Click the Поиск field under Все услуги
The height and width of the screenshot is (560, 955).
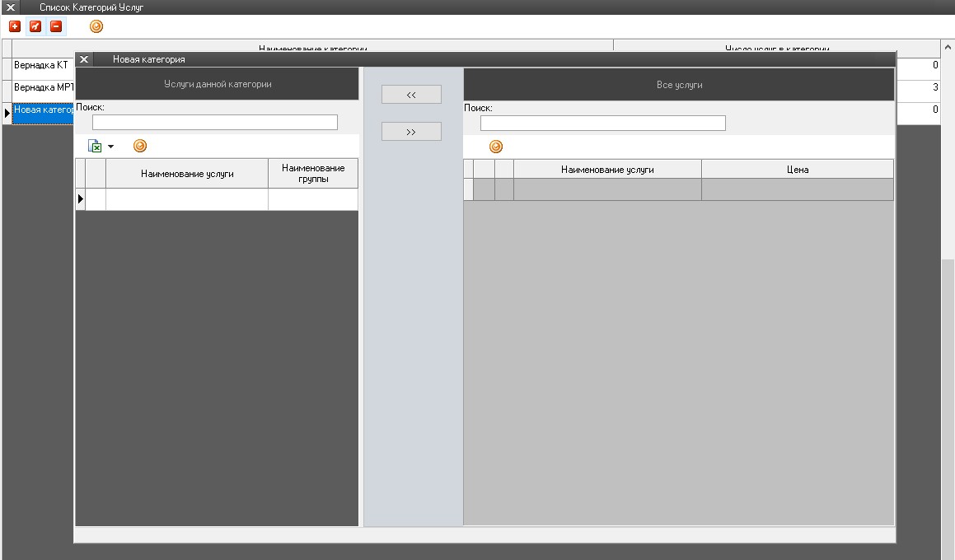pos(602,123)
